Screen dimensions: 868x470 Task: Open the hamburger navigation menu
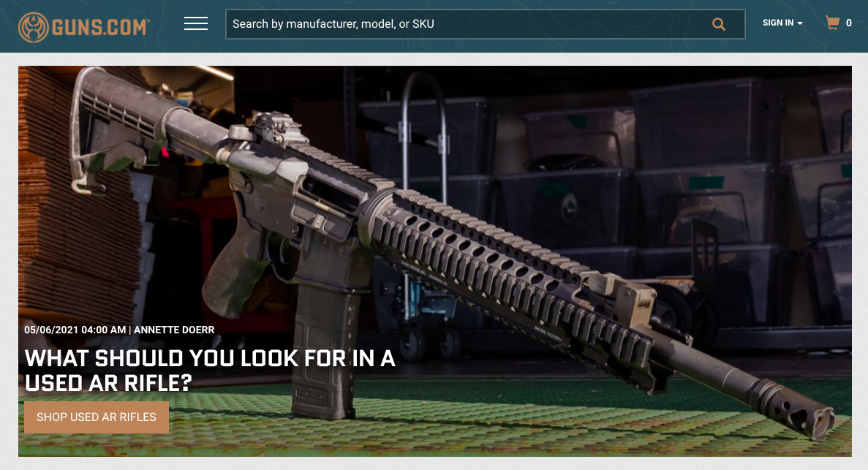pos(196,24)
